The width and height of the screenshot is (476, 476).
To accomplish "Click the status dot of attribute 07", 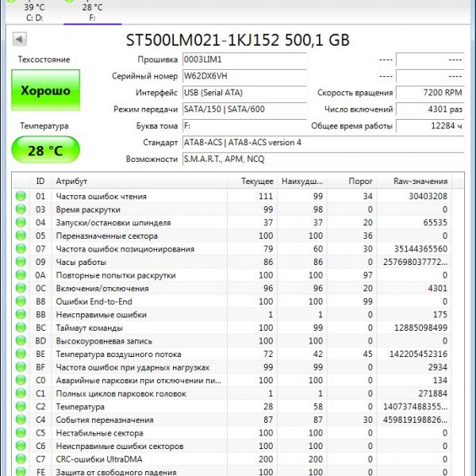I will pyautogui.click(x=21, y=248).
